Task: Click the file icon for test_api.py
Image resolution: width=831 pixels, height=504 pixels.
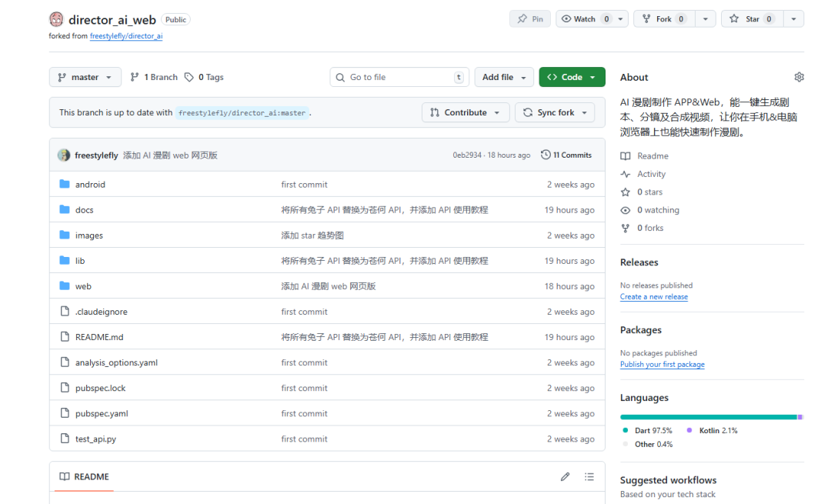Action: coord(65,439)
